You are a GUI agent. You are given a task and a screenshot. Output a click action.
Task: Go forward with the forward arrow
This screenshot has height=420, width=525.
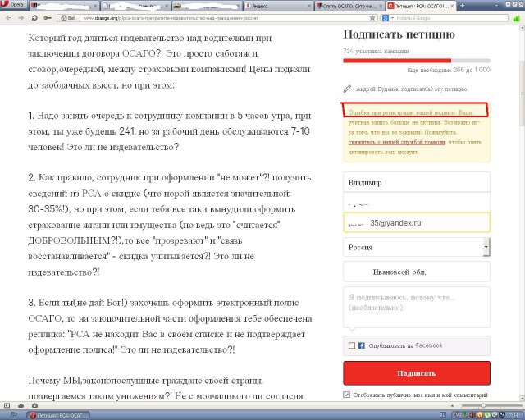tap(21, 18)
